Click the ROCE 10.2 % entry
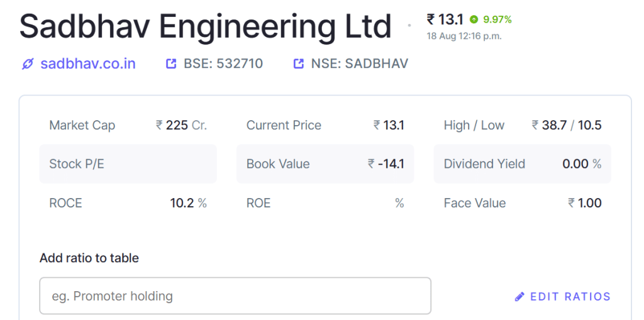Image resolution: width=644 pixels, height=320 pixels. pos(128,202)
